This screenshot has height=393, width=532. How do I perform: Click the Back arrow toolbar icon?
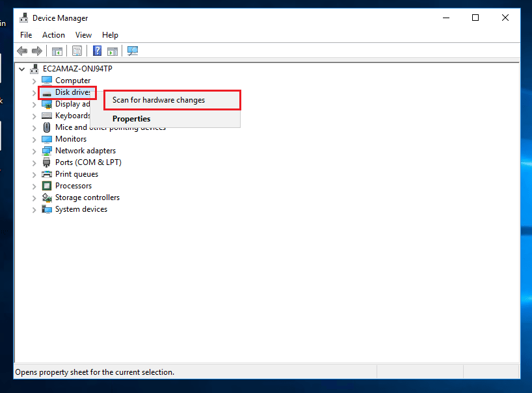[x=22, y=51]
